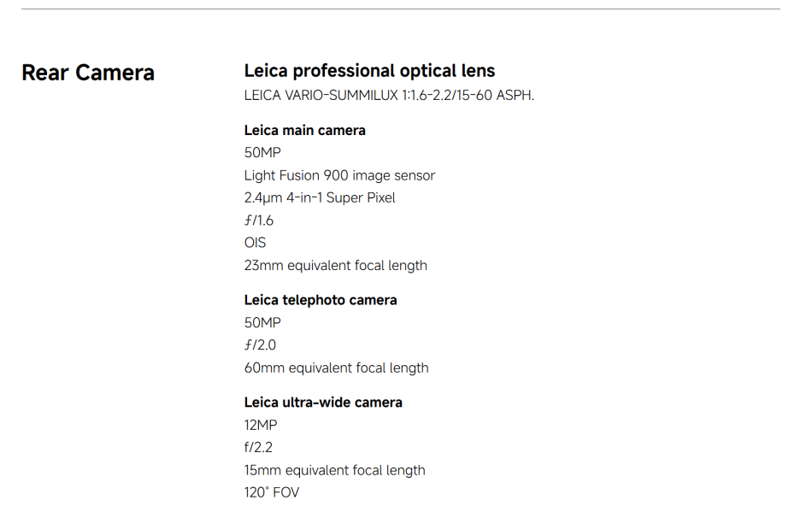
Task: Click 50MP under Leica main camera
Action: point(262,153)
